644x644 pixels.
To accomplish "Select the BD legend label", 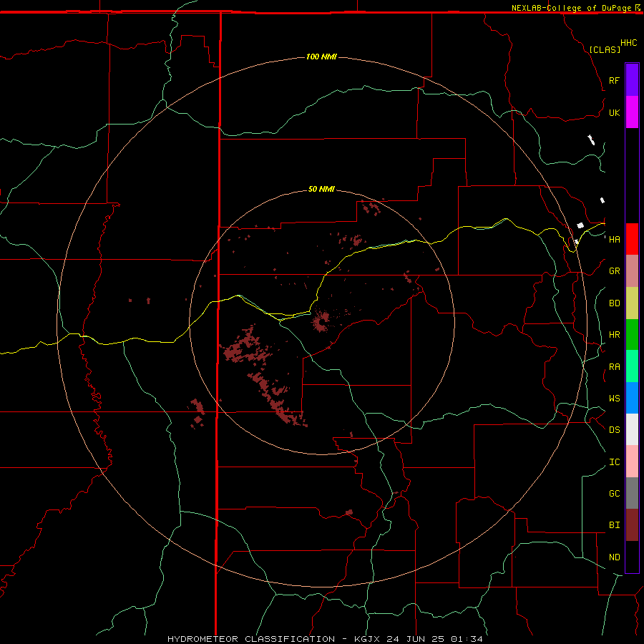I will [614, 303].
